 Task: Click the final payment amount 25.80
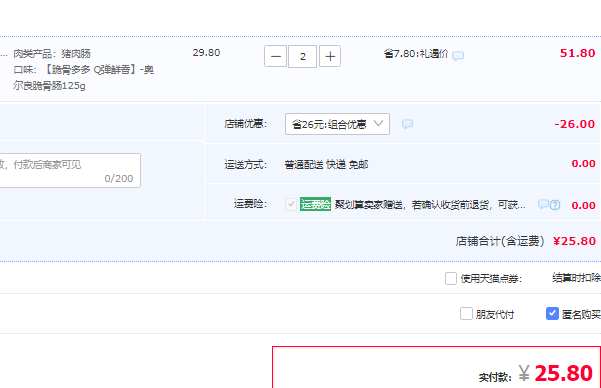(x=563, y=373)
